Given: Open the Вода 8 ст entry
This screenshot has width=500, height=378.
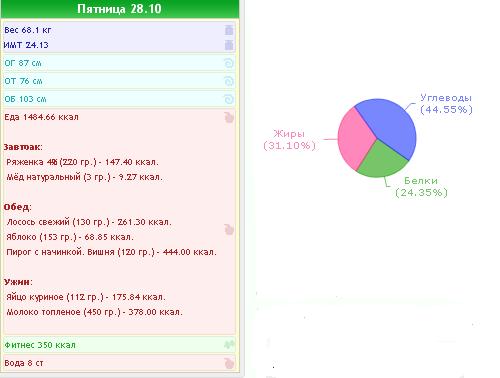Looking at the screenshot, I should 24,363.
